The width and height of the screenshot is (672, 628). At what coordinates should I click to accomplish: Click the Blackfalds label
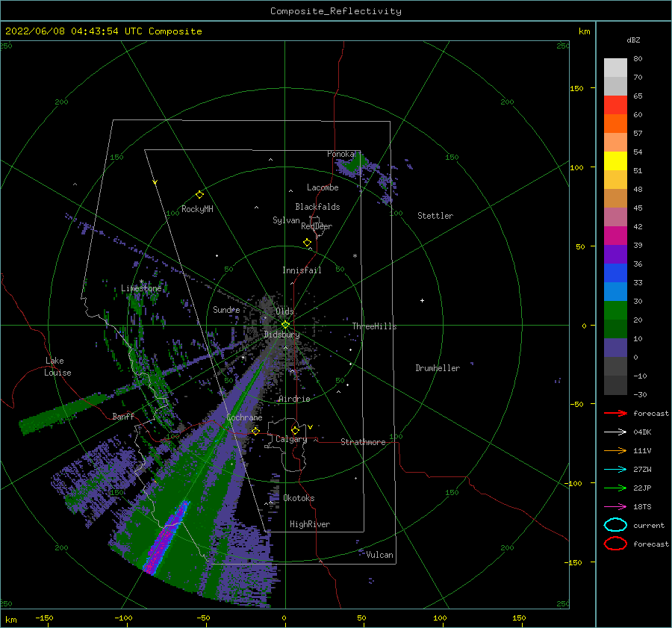(317, 207)
